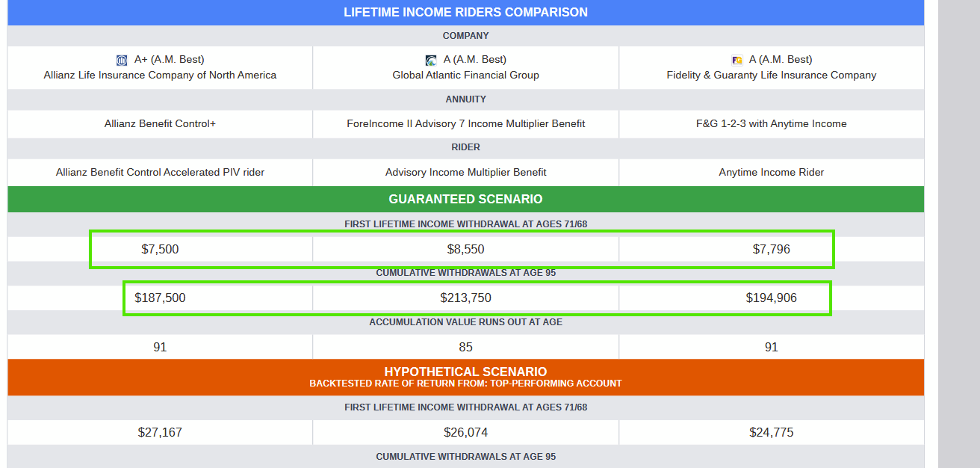Click Advisory Income Multiplier Benefit rider cell
The image size is (980, 468).
(465, 172)
